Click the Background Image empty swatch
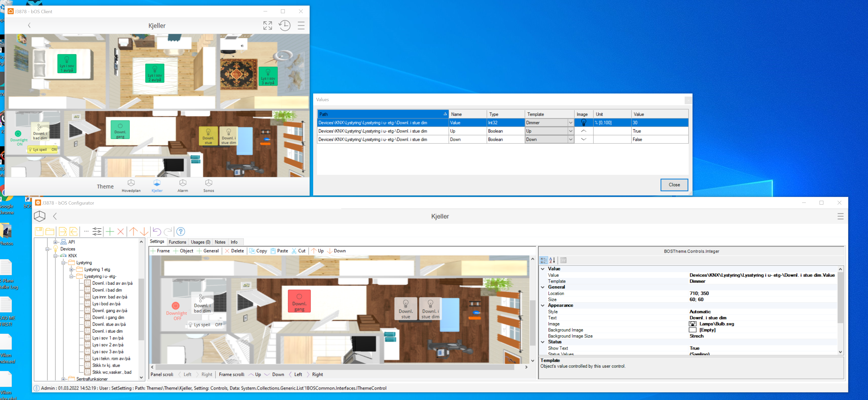The height and width of the screenshot is (400, 868). click(x=693, y=330)
